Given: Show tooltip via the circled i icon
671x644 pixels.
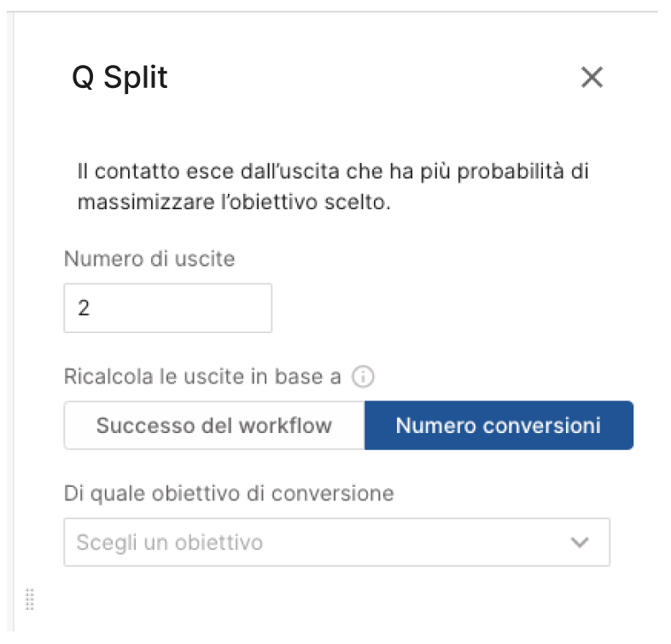Looking at the screenshot, I should coord(363,378).
